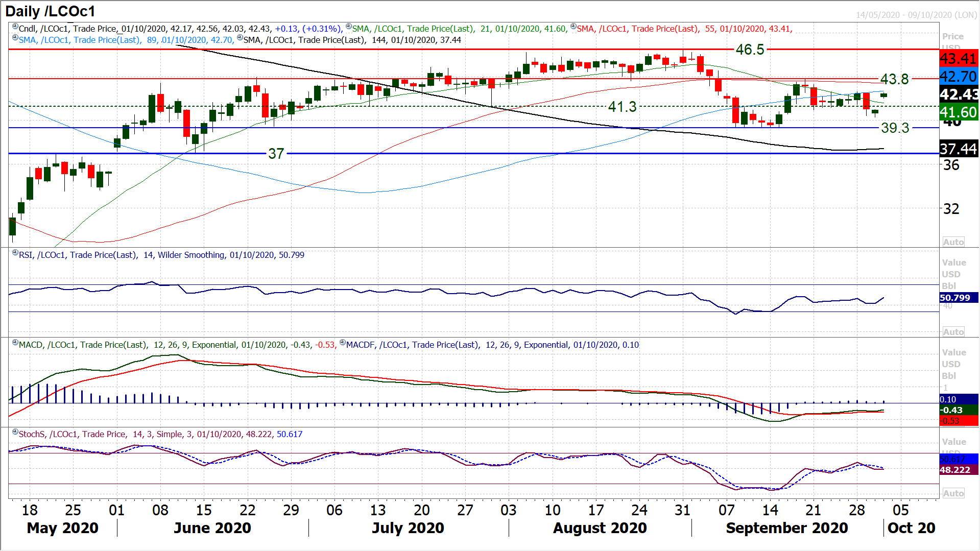Select the 43.8 resistance level label

[x=894, y=79]
